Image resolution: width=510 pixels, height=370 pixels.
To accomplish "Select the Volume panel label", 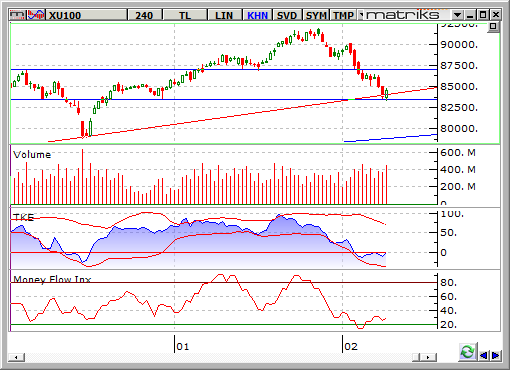I will pos(32,155).
